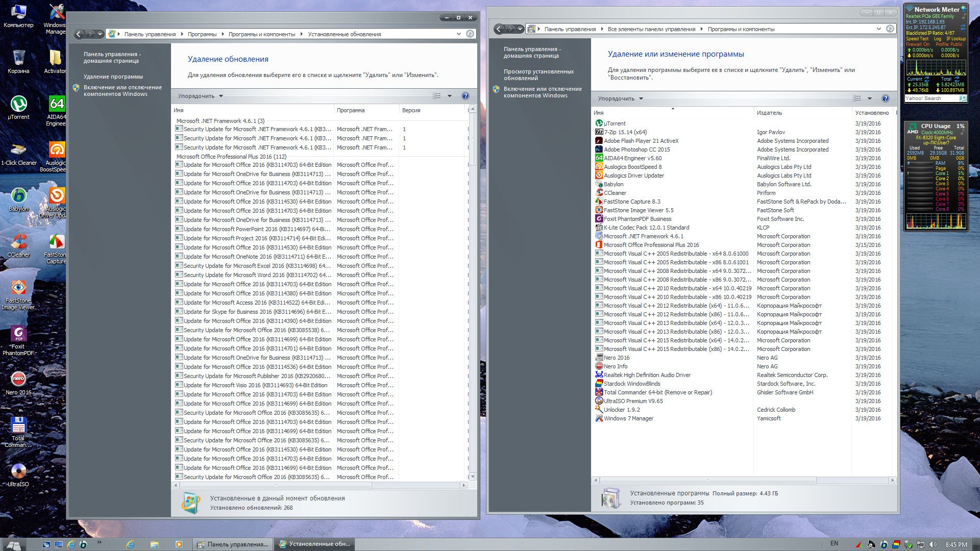Open Корзина desktop icon

point(18,62)
